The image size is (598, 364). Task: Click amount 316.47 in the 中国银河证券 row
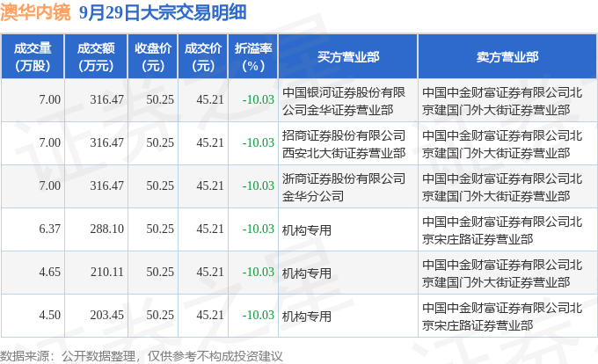coord(106,100)
